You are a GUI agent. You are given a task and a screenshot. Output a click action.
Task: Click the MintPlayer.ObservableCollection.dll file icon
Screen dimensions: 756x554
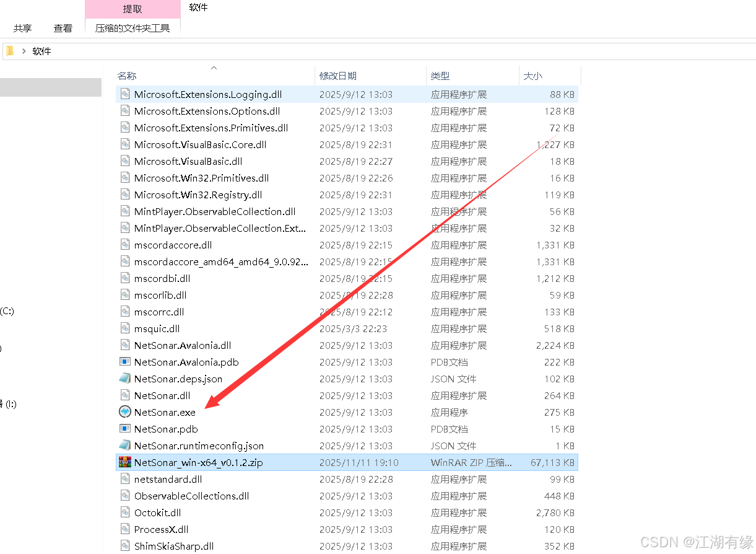[x=124, y=211]
